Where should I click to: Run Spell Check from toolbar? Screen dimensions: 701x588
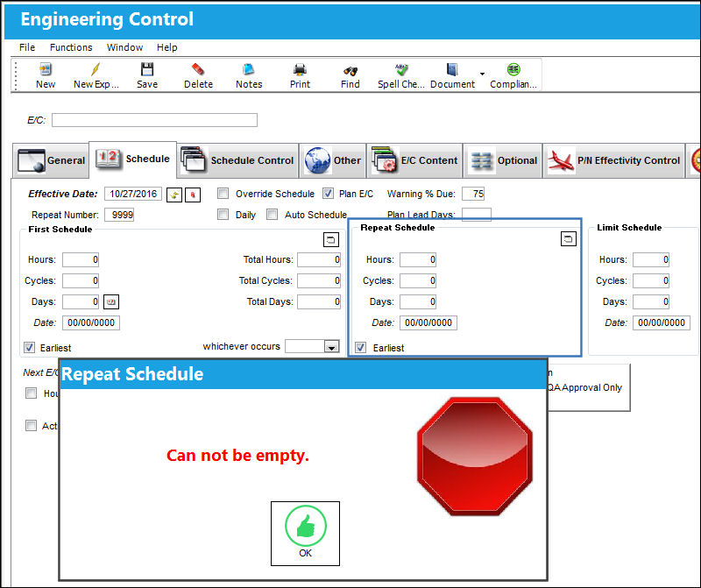(x=401, y=75)
